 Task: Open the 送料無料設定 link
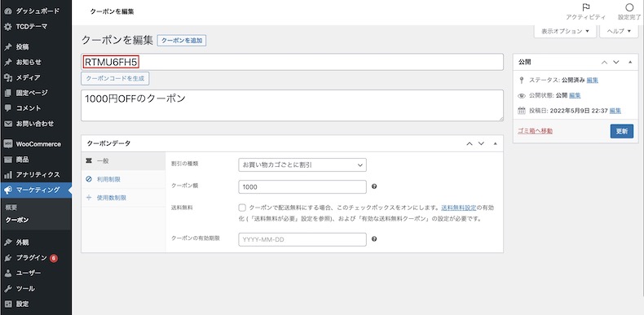[459, 208]
